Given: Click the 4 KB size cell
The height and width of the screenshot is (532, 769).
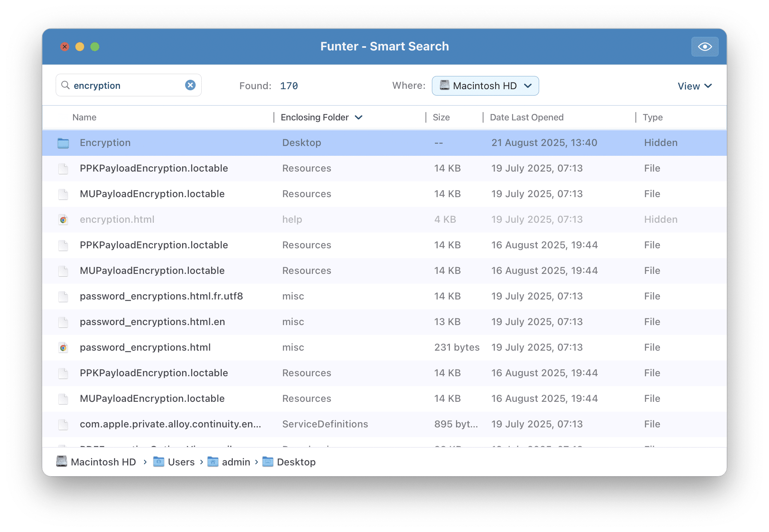Looking at the screenshot, I should pyautogui.click(x=445, y=219).
